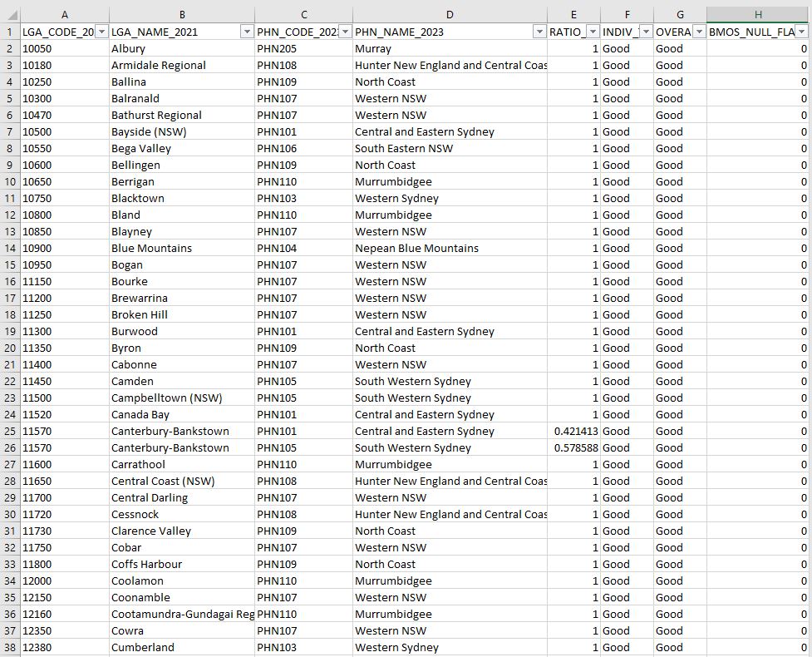The image size is (812, 657).
Task: Select the cell containing Bayside (NSW)
Action: [x=182, y=131]
